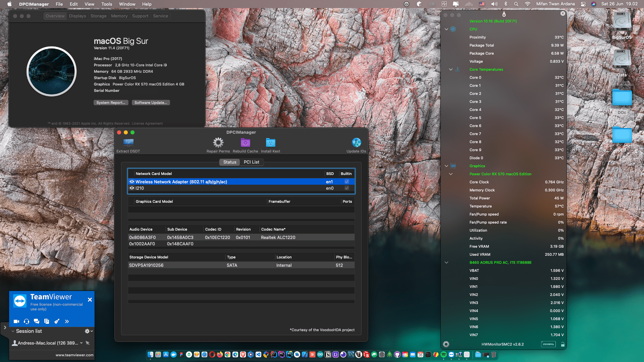Start TeamViewer video call with camera icon
The height and width of the screenshot is (362, 644).
click(x=16, y=321)
